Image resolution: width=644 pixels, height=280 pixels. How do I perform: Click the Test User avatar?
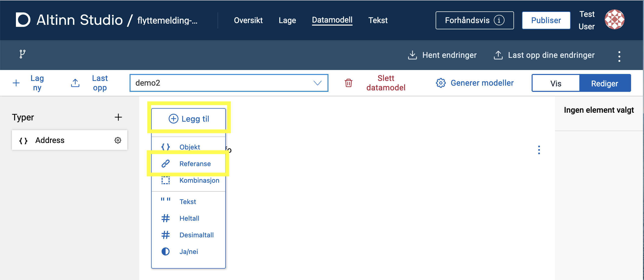pos(614,20)
